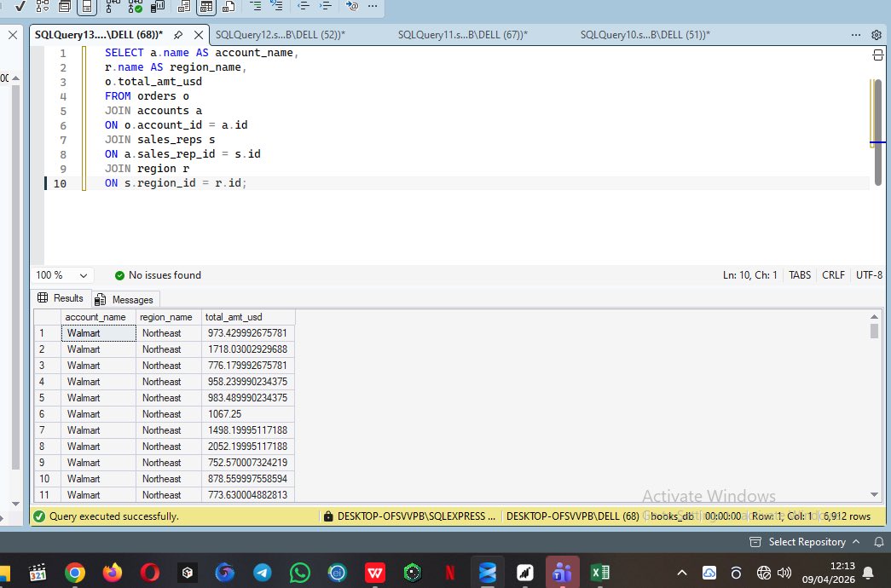Select row header number 5
Viewport: 891px width, 588px height.
(x=47, y=398)
